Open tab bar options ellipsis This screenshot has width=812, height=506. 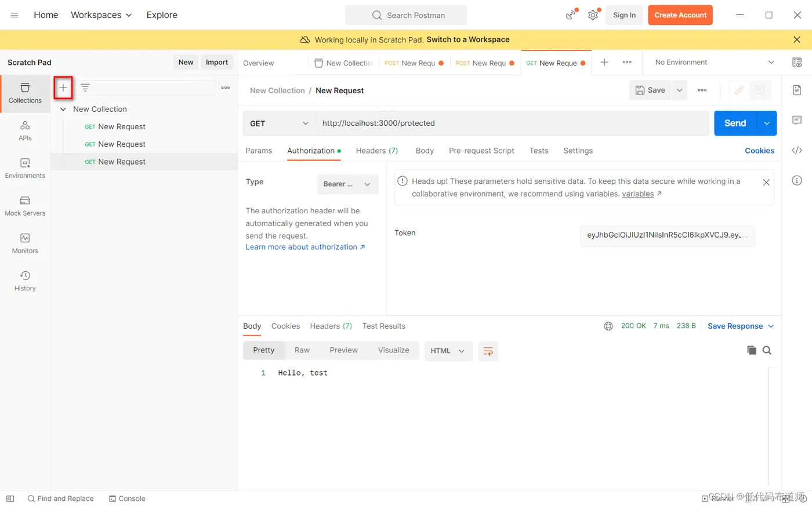click(x=627, y=62)
